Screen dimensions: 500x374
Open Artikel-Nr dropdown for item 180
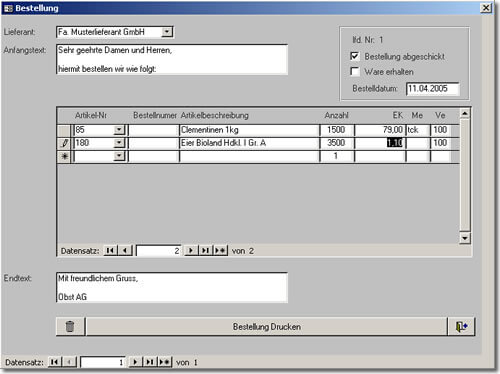tap(119, 143)
